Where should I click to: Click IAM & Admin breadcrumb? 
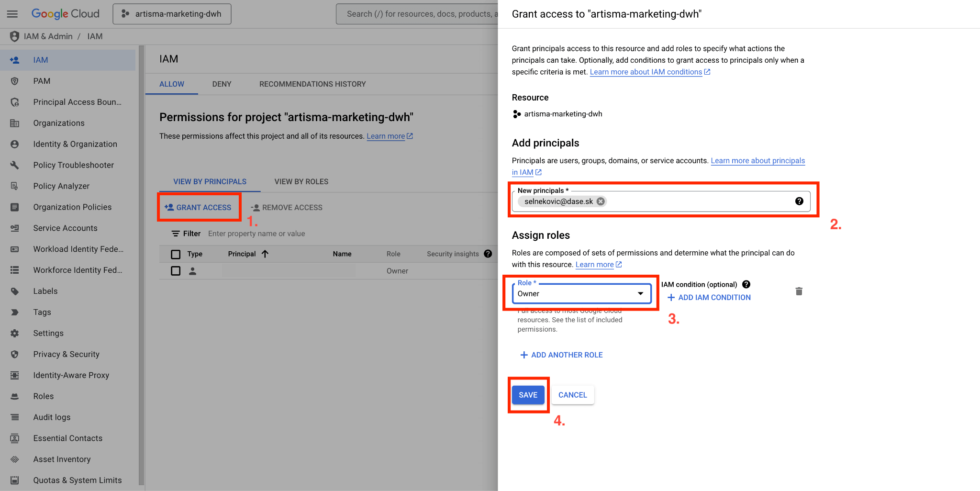click(x=48, y=36)
